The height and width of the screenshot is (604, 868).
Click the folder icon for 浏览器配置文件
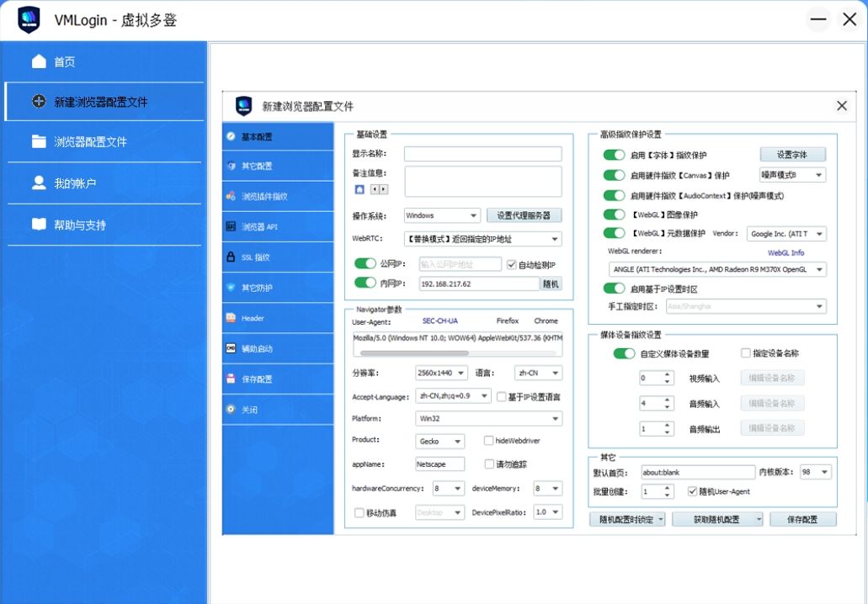(x=39, y=141)
